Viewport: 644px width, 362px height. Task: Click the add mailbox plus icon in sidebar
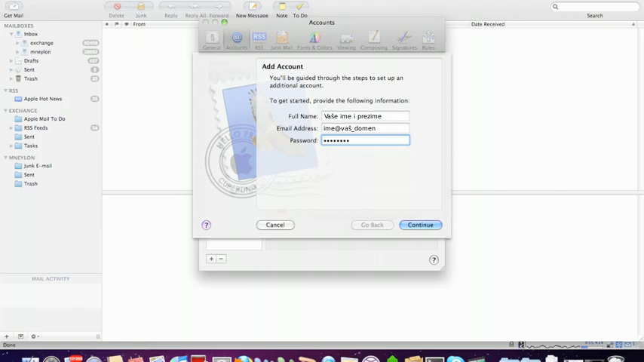coord(7,336)
